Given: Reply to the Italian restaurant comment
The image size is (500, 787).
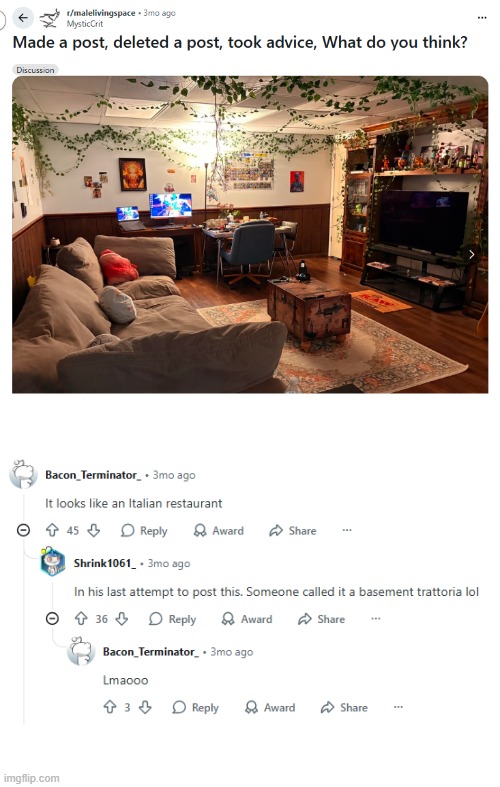Looking at the screenshot, I should point(144,531).
